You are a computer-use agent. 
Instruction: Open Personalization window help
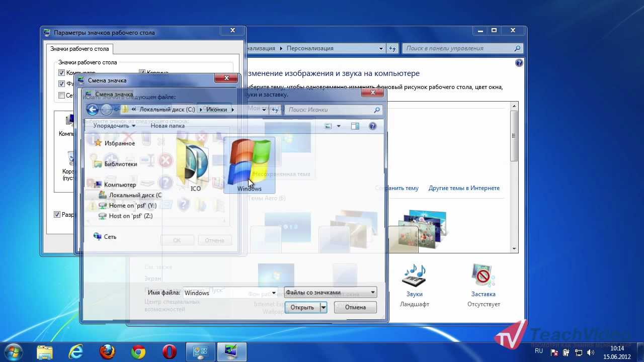coord(519,63)
